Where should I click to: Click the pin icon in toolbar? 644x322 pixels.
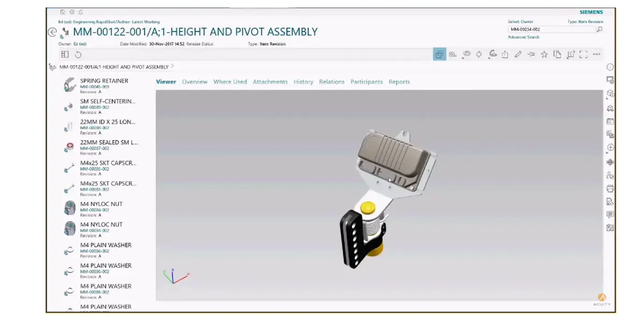(531, 54)
